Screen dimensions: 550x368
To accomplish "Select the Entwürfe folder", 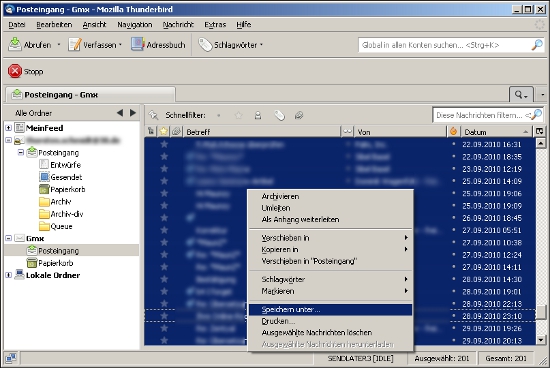I will (60, 165).
